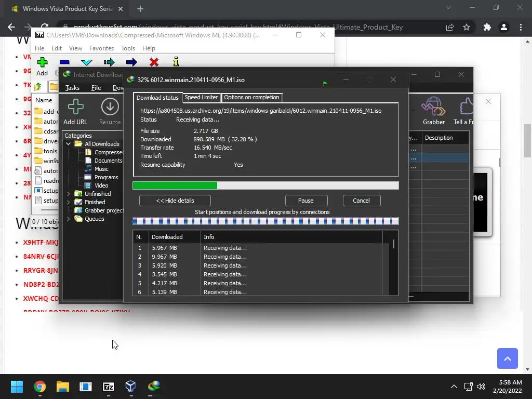Cancel the ISO download

(x=362, y=201)
